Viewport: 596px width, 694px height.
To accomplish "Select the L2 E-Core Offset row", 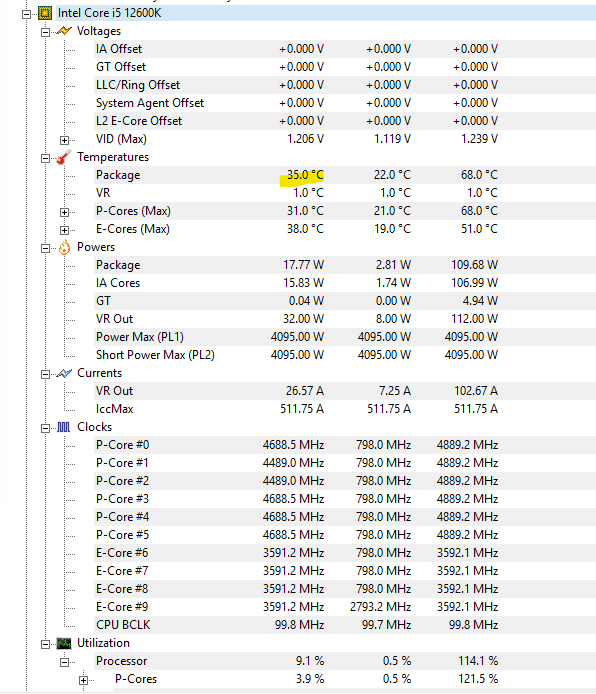I will [x=345, y=121].
